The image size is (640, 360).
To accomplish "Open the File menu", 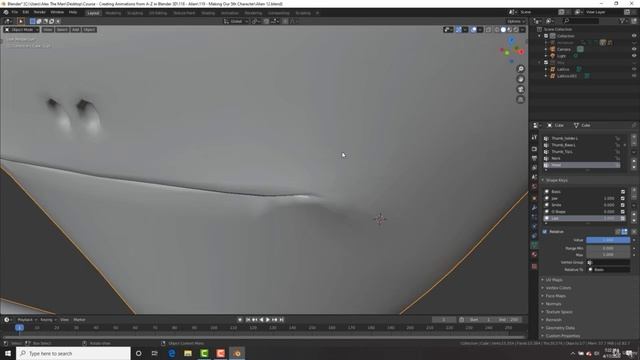I will point(15,12).
